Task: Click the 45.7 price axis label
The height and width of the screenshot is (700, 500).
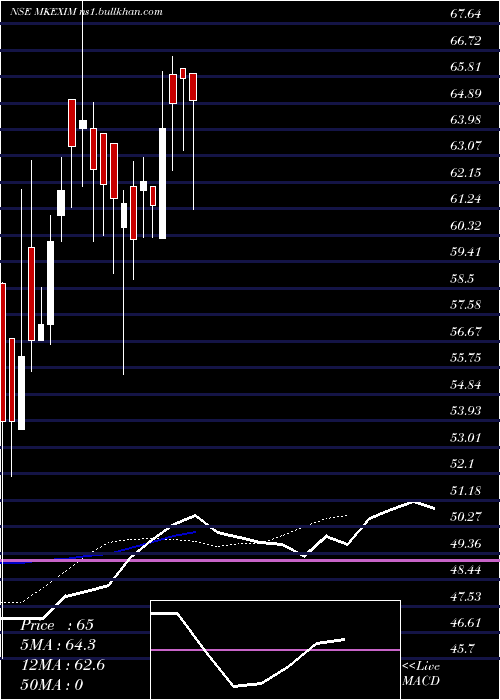Action: coord(462,649)
